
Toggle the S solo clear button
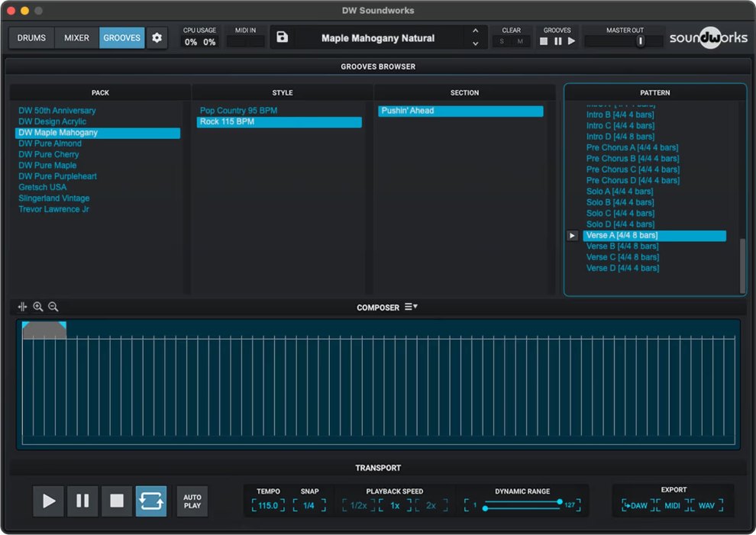pos(500,42)
